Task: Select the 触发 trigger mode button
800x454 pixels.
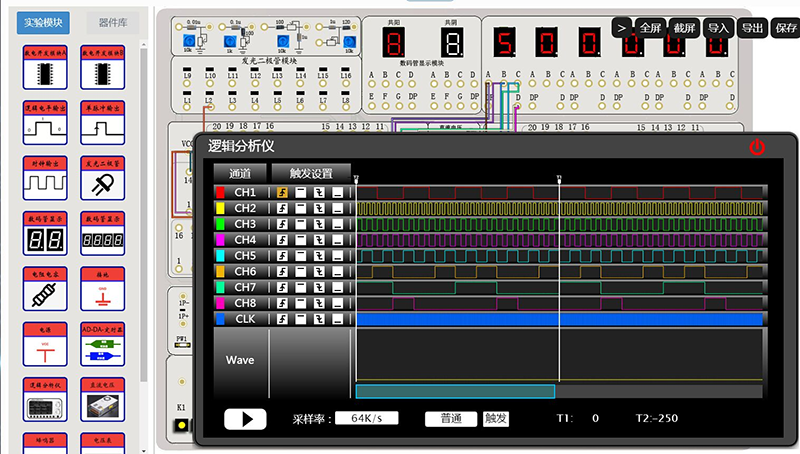Action: point(496,419)
